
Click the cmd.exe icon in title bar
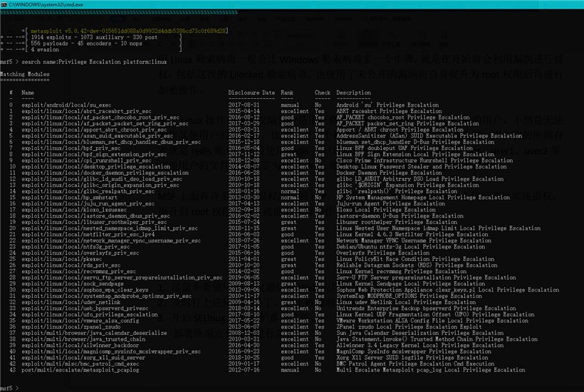pos(5,4)
